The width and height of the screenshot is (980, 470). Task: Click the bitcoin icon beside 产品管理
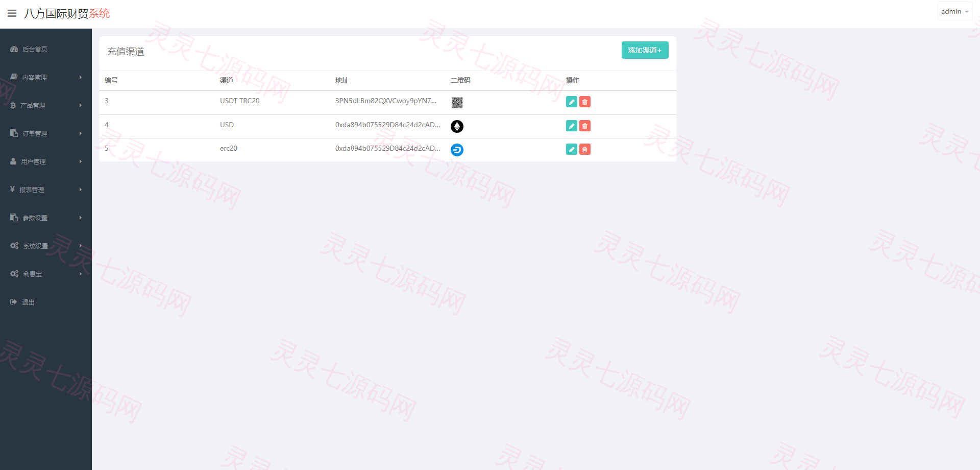(x=13, y=105)
